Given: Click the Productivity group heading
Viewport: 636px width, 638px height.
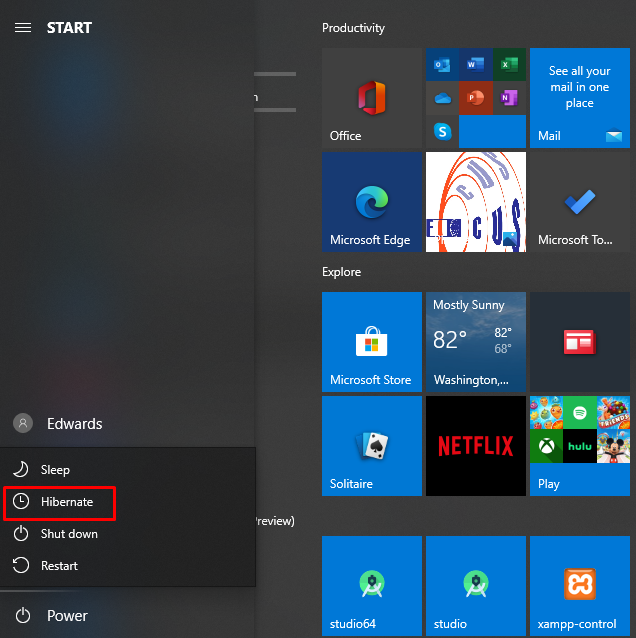Looking at the screenshot, I should click(x=353, y=28).
